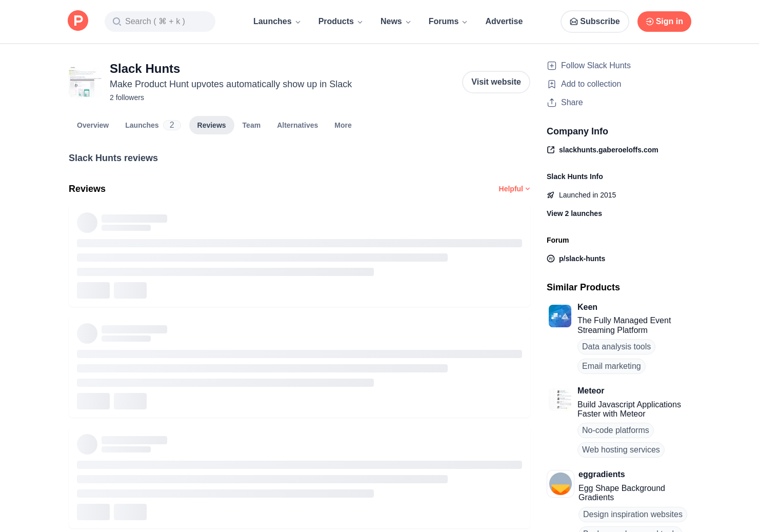This screenshot has height=532, width=759.
Task: Click the Sign in button
Action: (x=664, y=22)
